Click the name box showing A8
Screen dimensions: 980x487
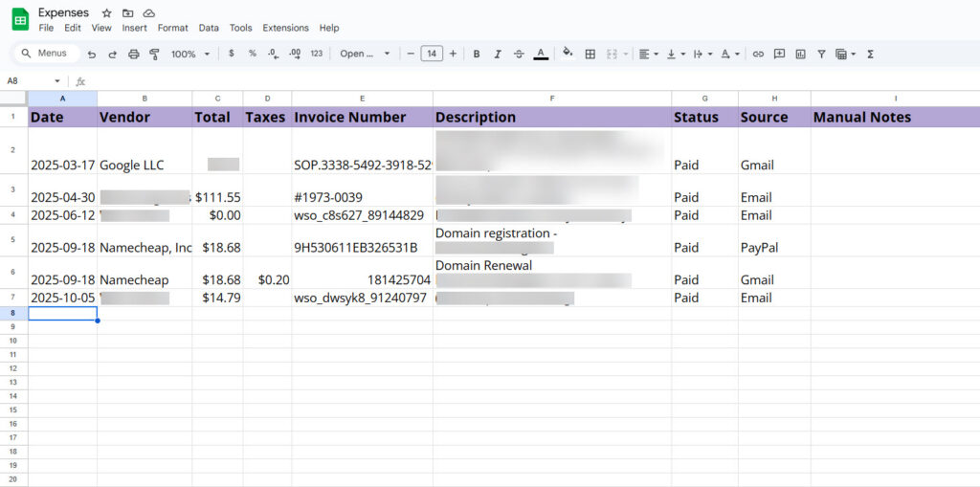(28, 81)
